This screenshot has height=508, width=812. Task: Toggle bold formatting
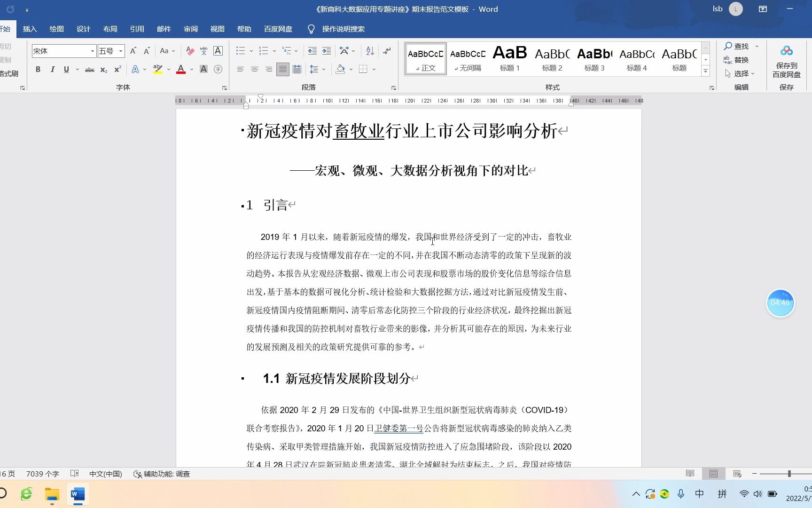(x=38, y=69)
